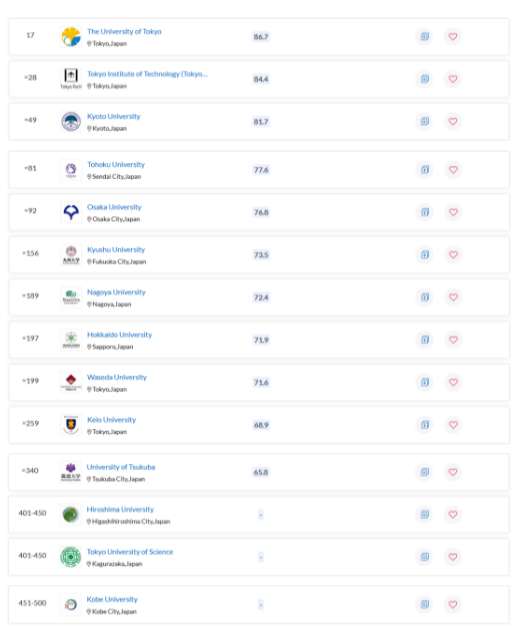The image size is (528, 639).
Task: Click heart icon for Tokyo University of Science
Action: coord(453,557)
